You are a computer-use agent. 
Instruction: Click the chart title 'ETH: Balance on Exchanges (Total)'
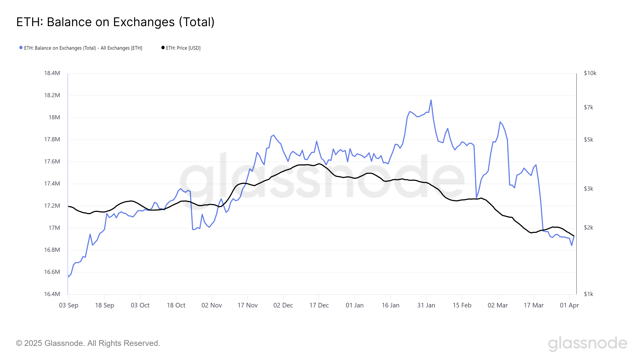pyautogui.click(x=115, y=22)
